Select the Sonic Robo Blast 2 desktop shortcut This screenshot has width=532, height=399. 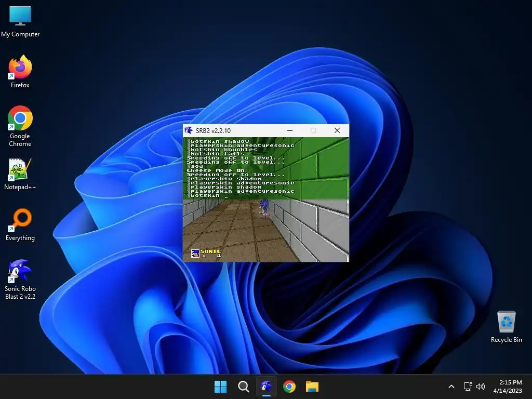pyautogui.click(x=20, y=279)
